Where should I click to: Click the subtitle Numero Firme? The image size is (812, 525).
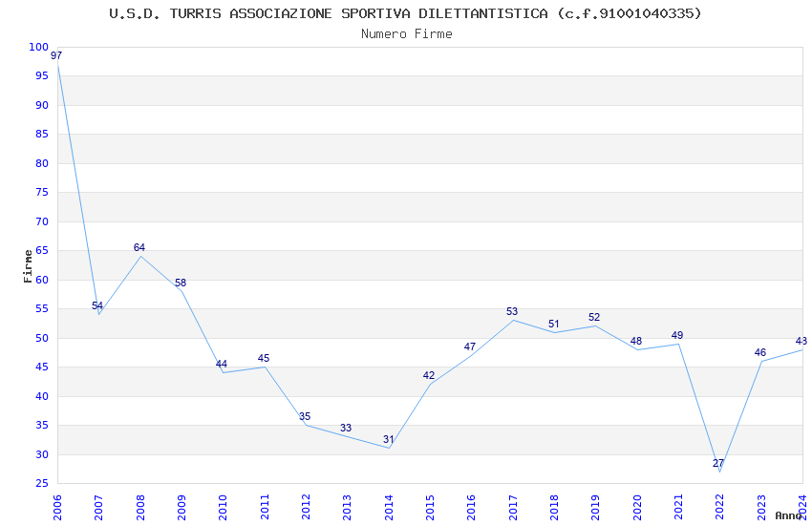(407, 34)
